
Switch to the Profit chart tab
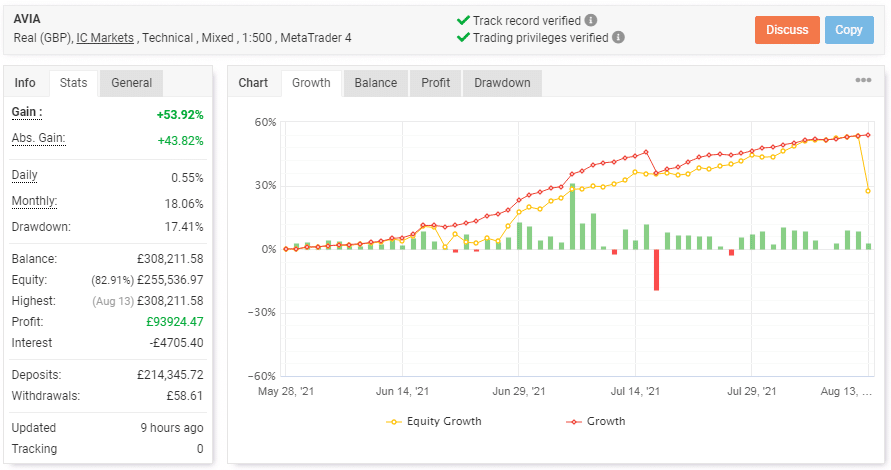tap(435, 83)
